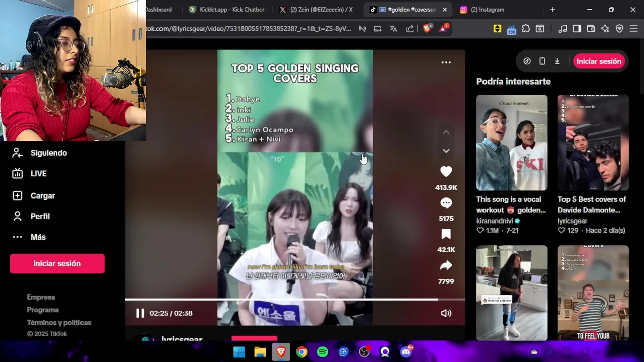
Task: Like the video with the heart icon
Action: click(x=446, y=172)
